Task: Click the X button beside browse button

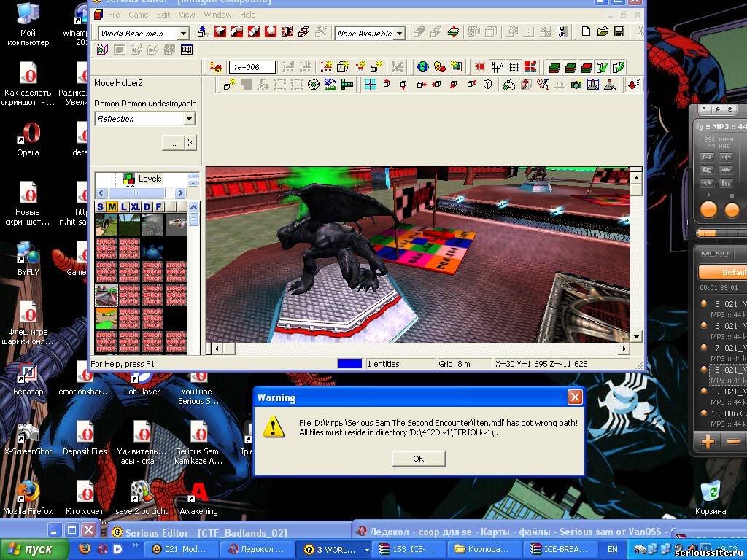Action: pyautogui.click(x=190, y=142)
